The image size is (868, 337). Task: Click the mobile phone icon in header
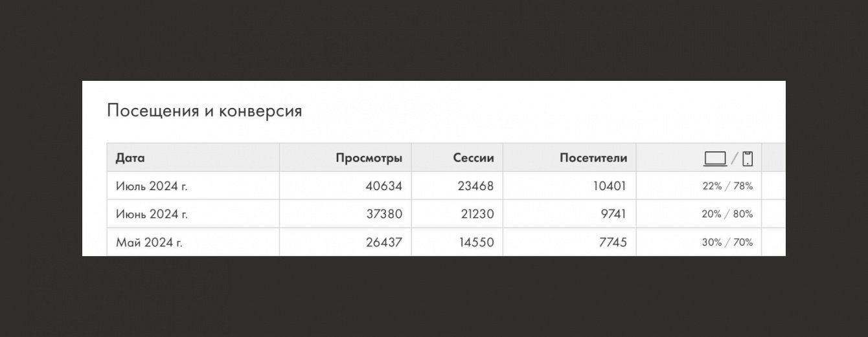click(x=748, y=158)
